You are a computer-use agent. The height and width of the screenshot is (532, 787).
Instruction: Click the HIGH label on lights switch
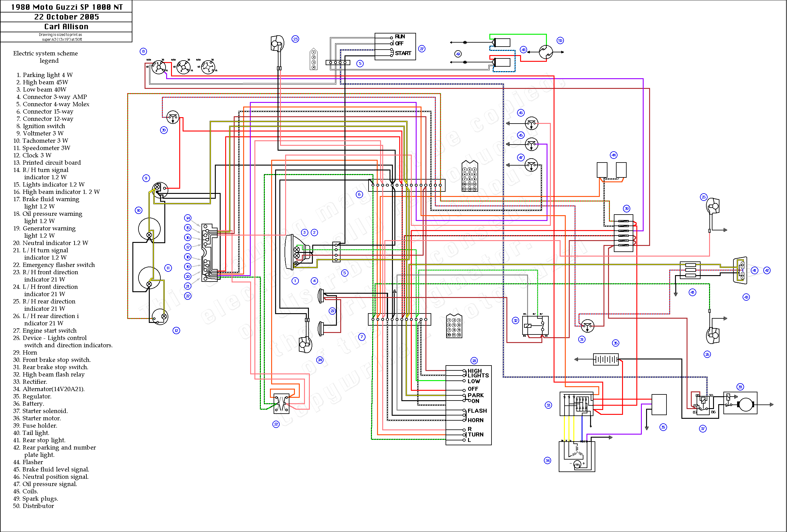point(474,371)
